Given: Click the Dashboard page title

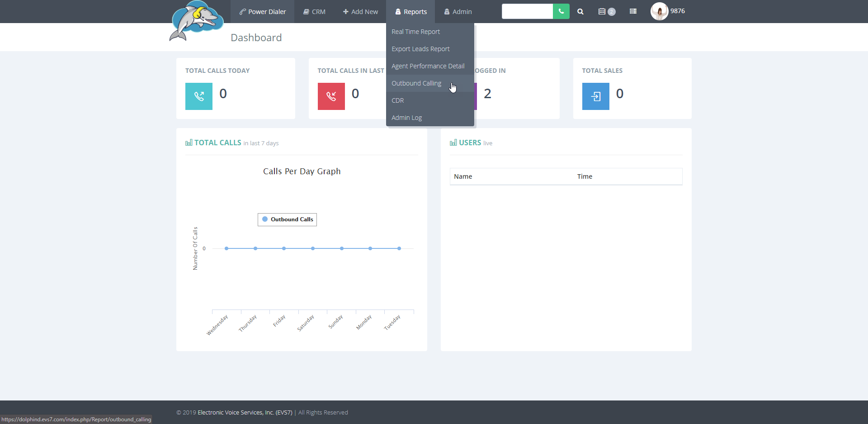Looking at the screenshot, I should (x=256, y=38).
